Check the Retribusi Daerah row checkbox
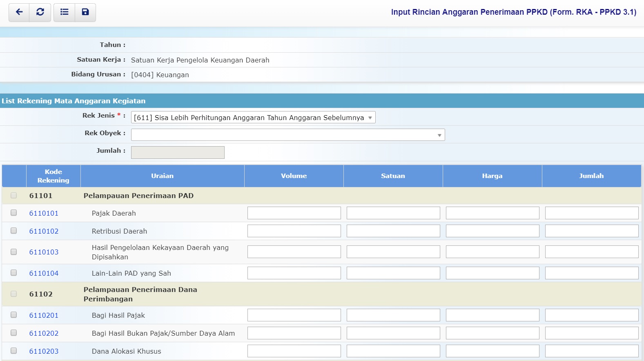 [13, 231]
